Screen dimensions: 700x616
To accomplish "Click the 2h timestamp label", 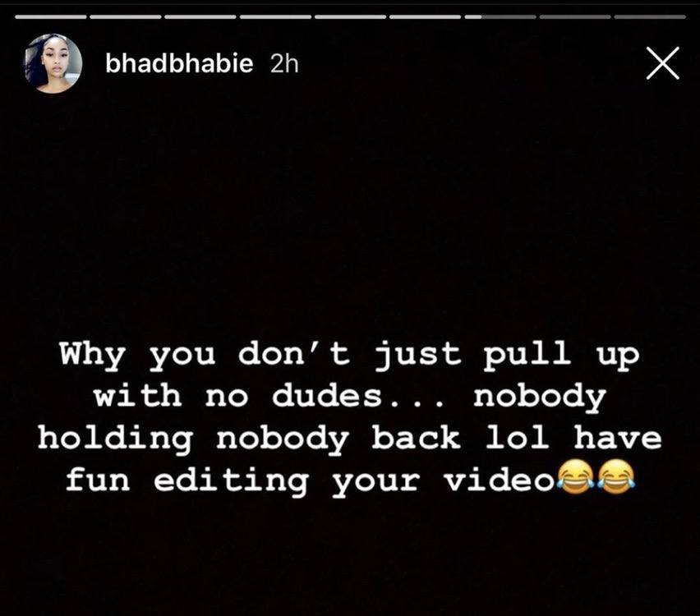I will point(284,64).
